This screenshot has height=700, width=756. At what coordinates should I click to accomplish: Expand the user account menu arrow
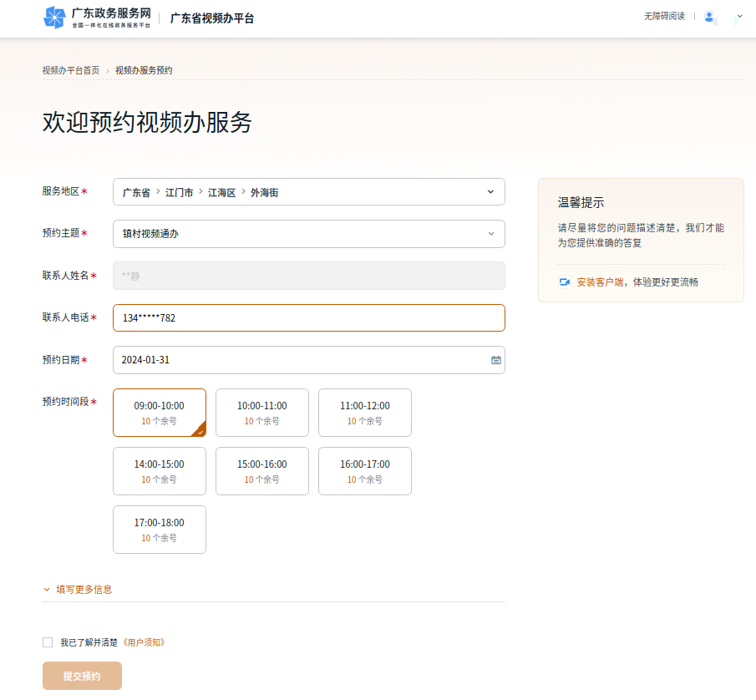(x=739, y=16)
